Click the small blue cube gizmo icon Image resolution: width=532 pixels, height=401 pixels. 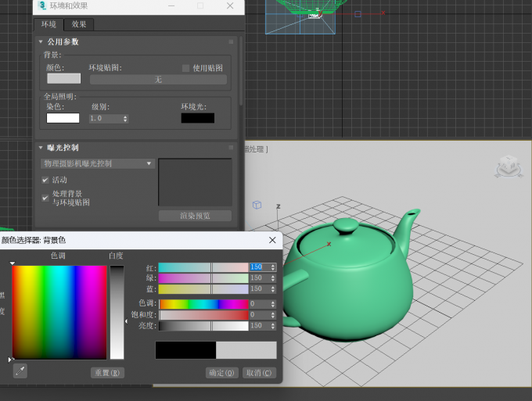pos(257,205)
